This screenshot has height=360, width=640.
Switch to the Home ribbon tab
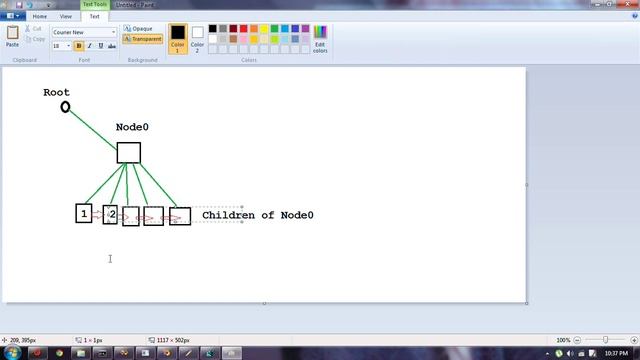pos(40,16)
